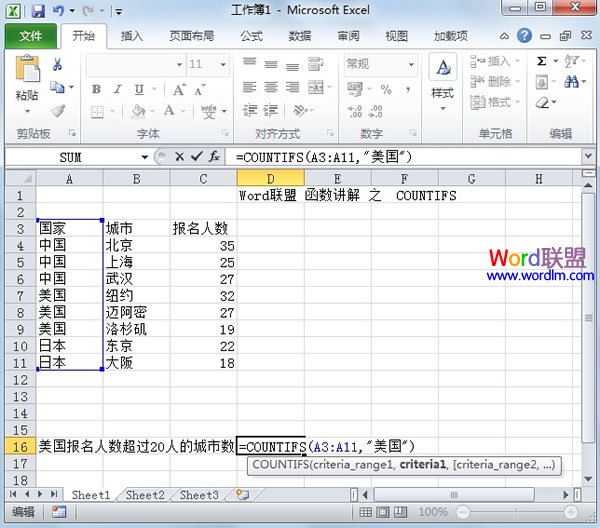The height and width of the screenshot is (528, 600).
Task: Select the Sheet2 worksheet tab
Action: 145,495
